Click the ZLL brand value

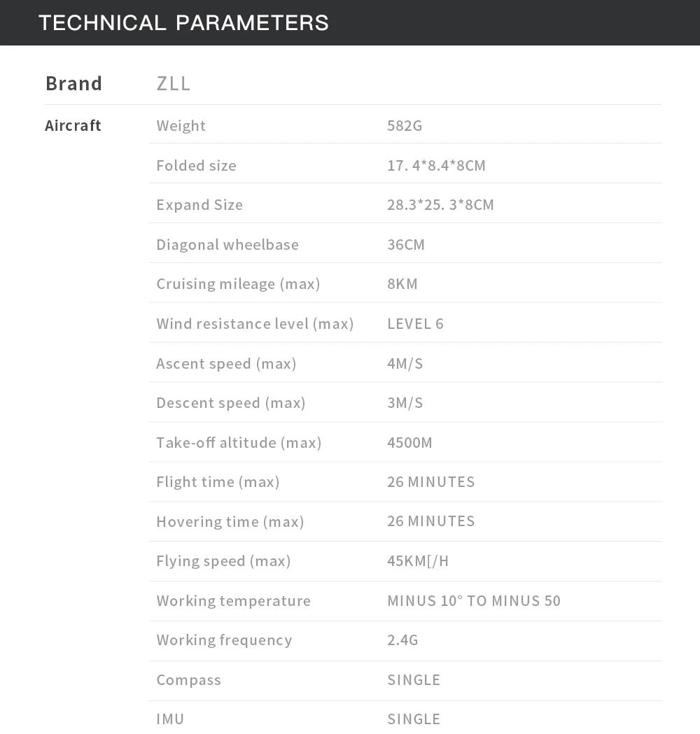point(173,84)
